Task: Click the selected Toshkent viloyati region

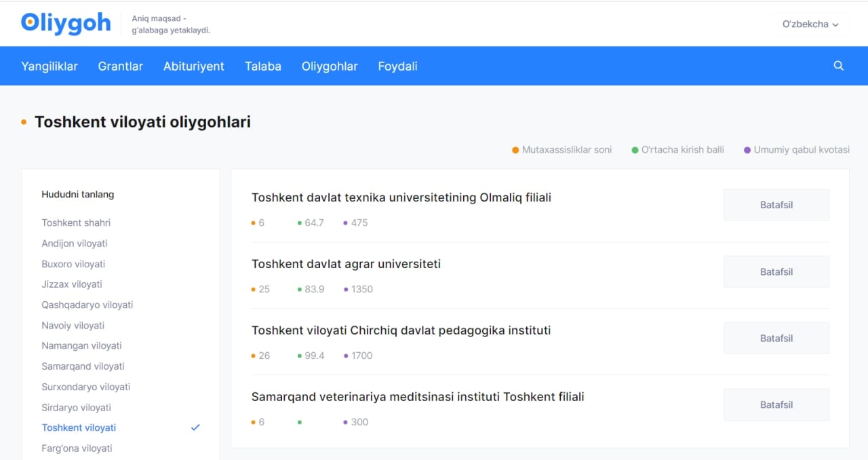Action: point(79,427)
